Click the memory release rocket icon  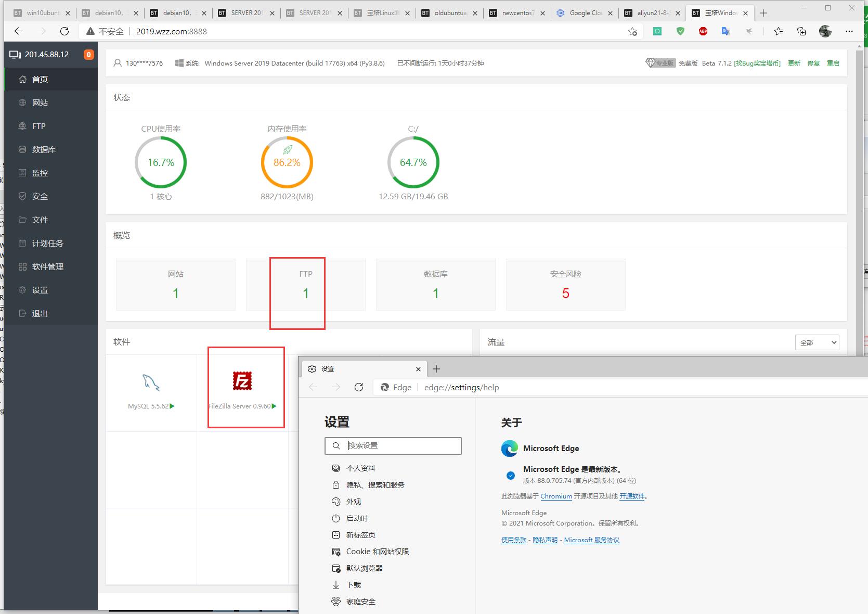click(287, 150)
